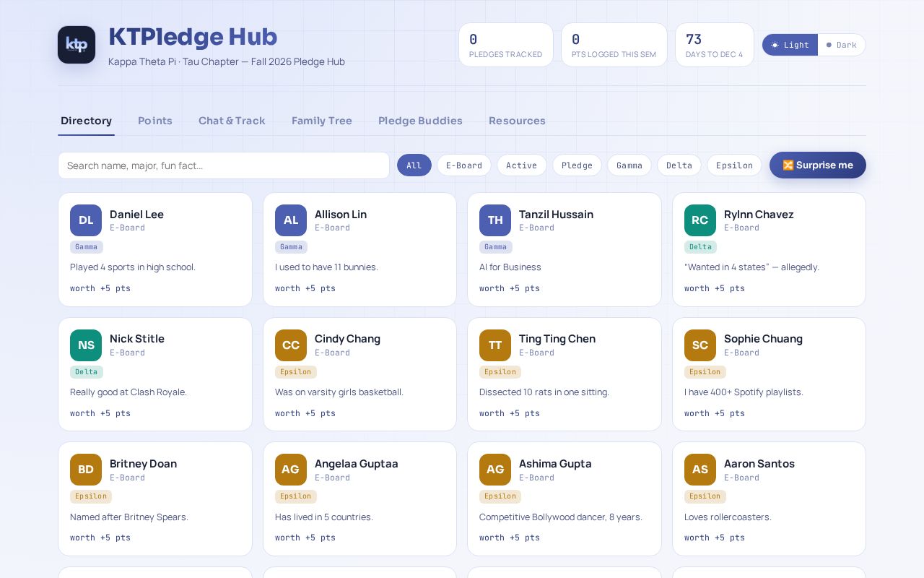This screenshot has height=578, width=924.
Task: Click the KTPledge Hub title
Action: pos(193,37)
